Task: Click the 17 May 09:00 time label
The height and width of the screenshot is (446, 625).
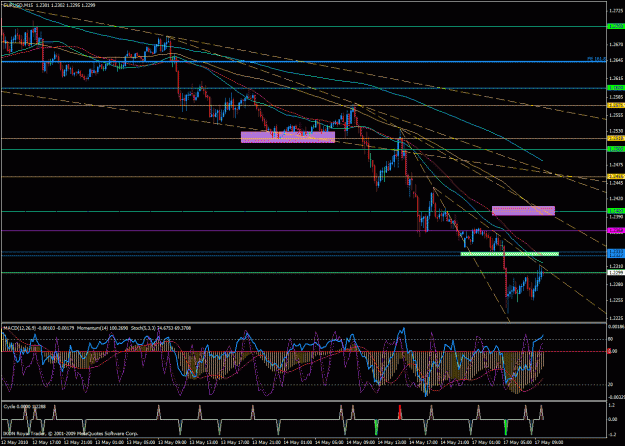Action: pyautogui.click(x=549, y=442)
